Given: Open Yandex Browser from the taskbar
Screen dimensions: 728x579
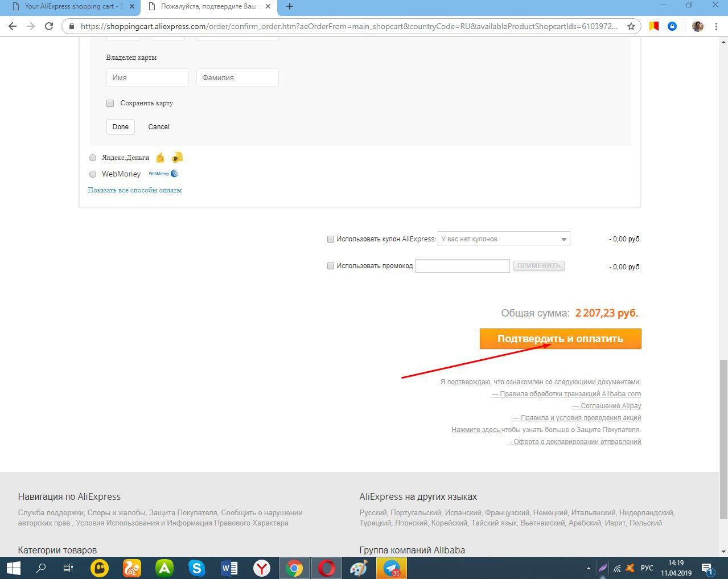Looking at the screenshot, I should pyautogui.click(x=262, y=568).
